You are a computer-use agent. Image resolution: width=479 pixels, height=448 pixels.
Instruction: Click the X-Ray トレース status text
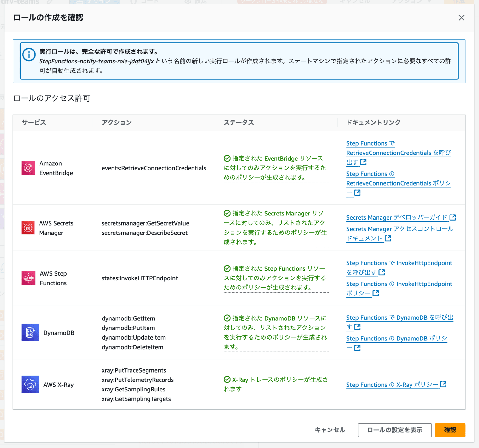point(276,384)
